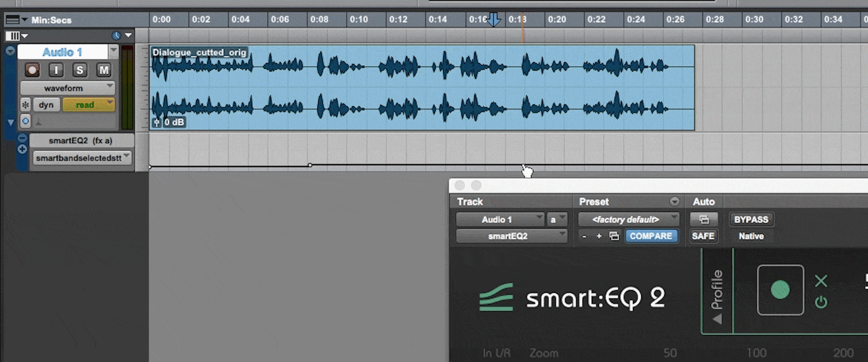Mute the Audio 1 track

104,70
